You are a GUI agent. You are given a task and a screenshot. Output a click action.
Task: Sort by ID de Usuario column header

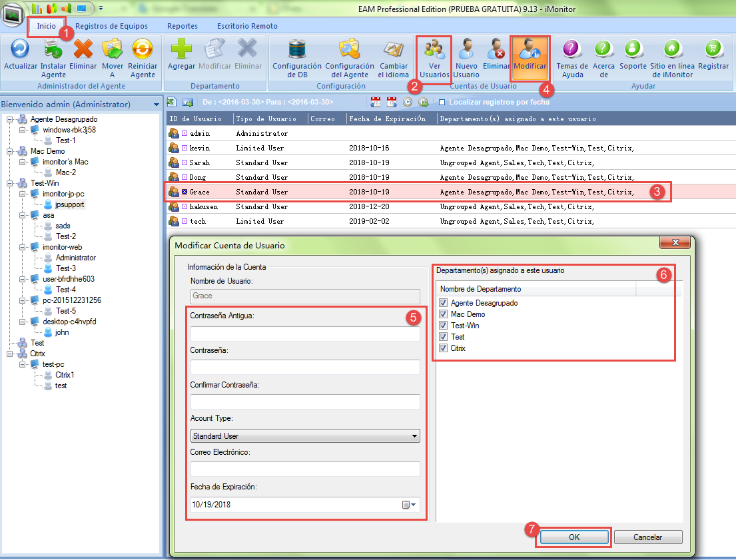coord(200,119)
